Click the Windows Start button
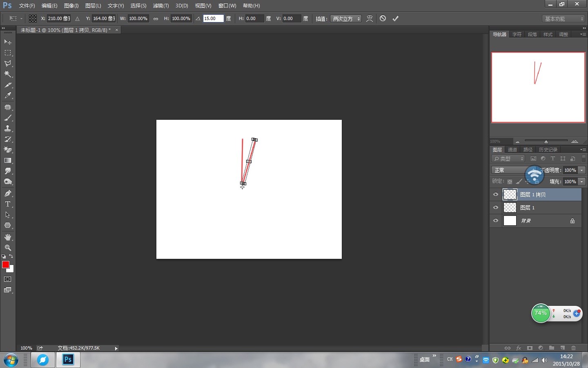 pos(11,360)
